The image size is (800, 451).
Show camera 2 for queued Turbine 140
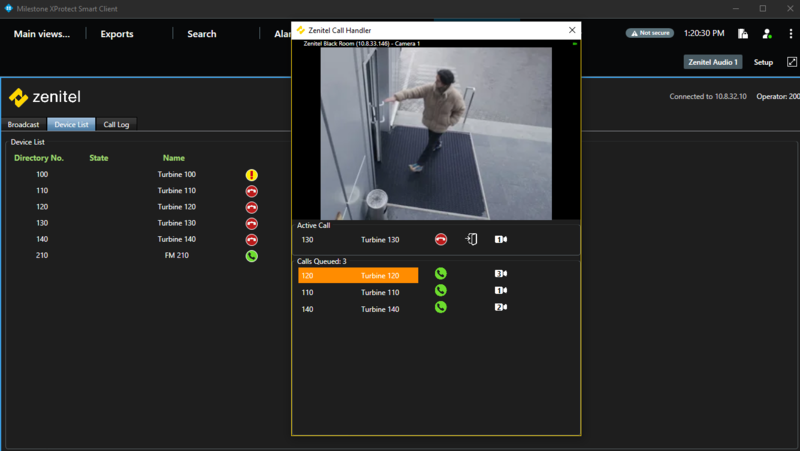click(x=501, y=308)
